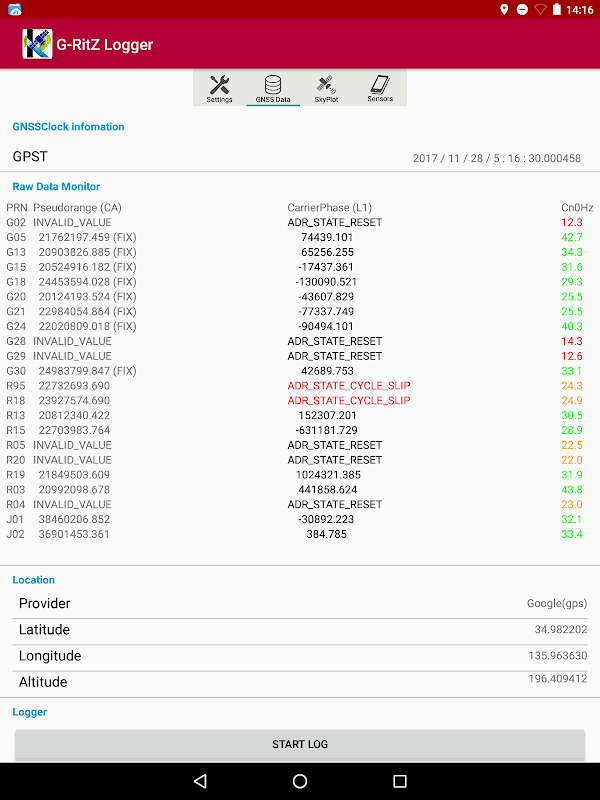Tap the notification icon in status bar

pos(15,10)
